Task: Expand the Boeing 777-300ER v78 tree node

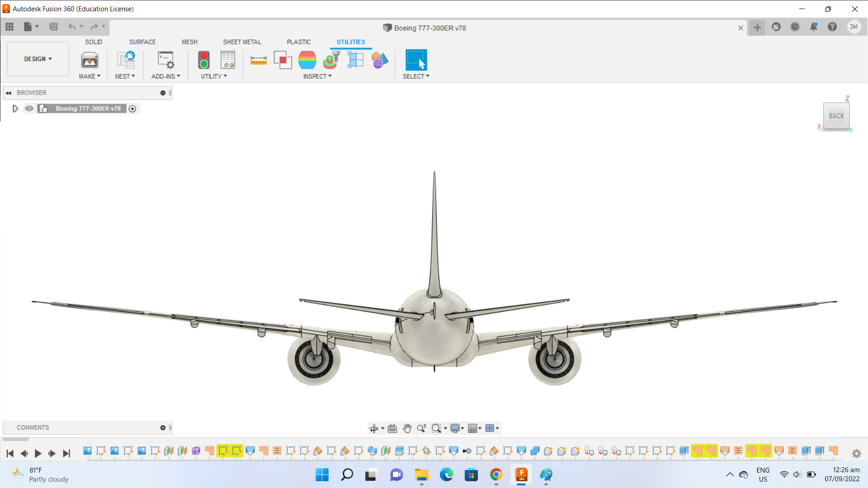Action: 15,108
